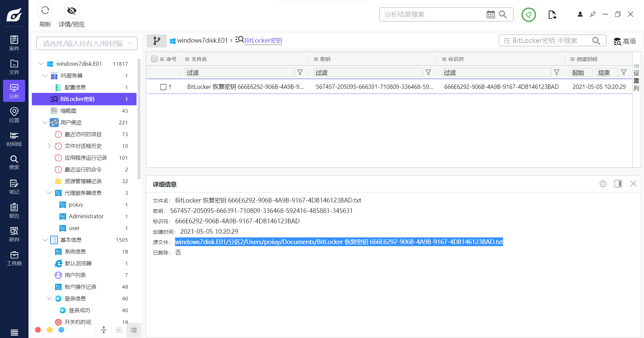Viewport: 644px width, 338px height.
Task: Click the filter funnel for 文件名 column
Action: 300,72
